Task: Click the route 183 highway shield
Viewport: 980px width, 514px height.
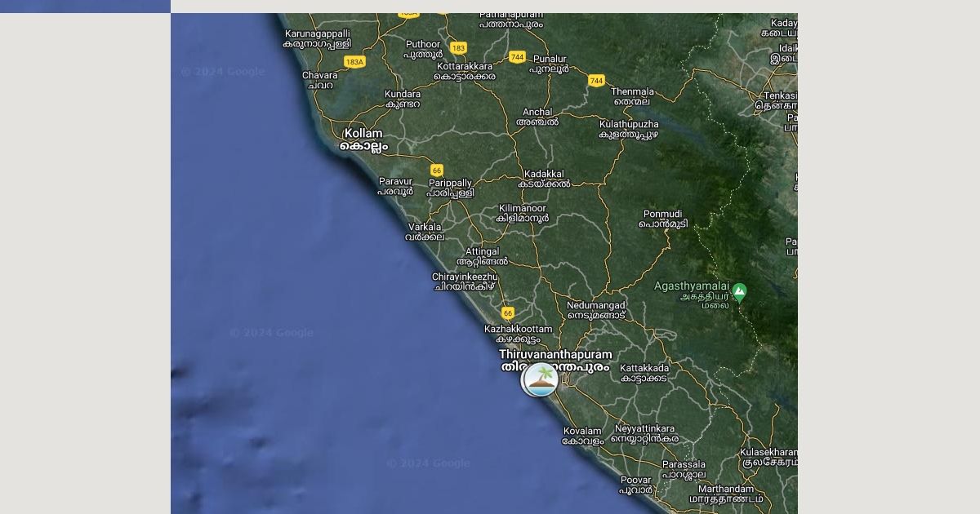Action: click(x=458, y=48)
